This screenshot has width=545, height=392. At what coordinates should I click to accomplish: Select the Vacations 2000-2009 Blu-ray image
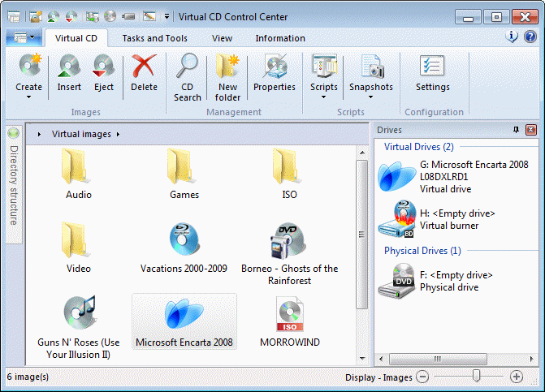pyautogui.click(x=184, y=248)
